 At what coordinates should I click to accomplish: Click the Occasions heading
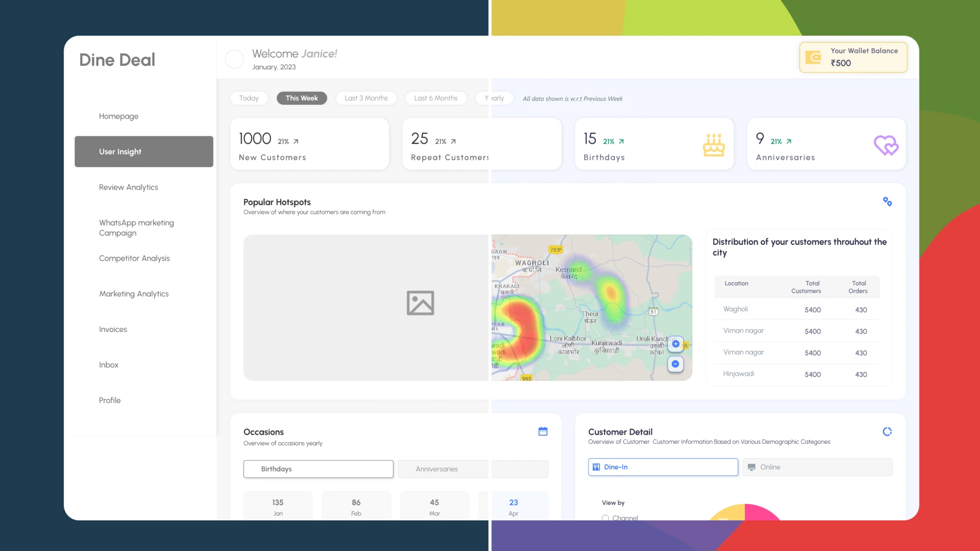pos(264,432)
